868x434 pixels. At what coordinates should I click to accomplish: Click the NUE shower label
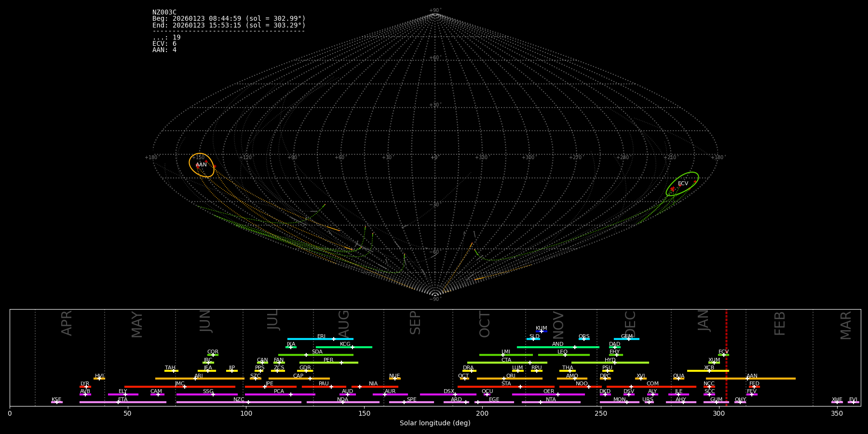click(394, 376)
